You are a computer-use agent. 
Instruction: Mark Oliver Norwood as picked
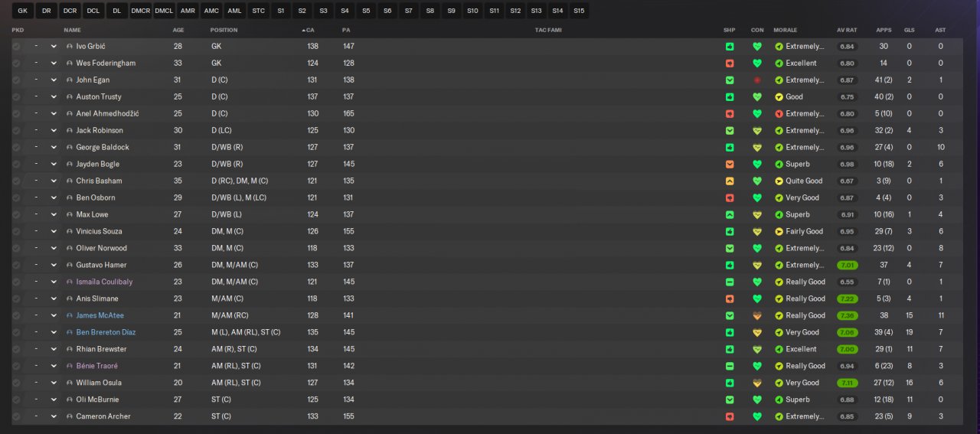point(16,249)
